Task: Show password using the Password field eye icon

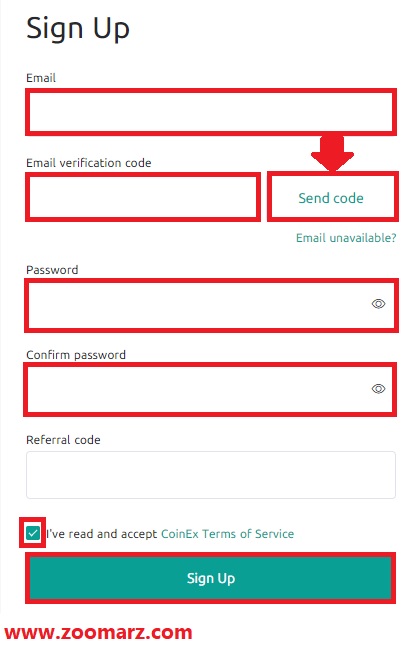Action: pyautogui.click(x=378, y=304)
